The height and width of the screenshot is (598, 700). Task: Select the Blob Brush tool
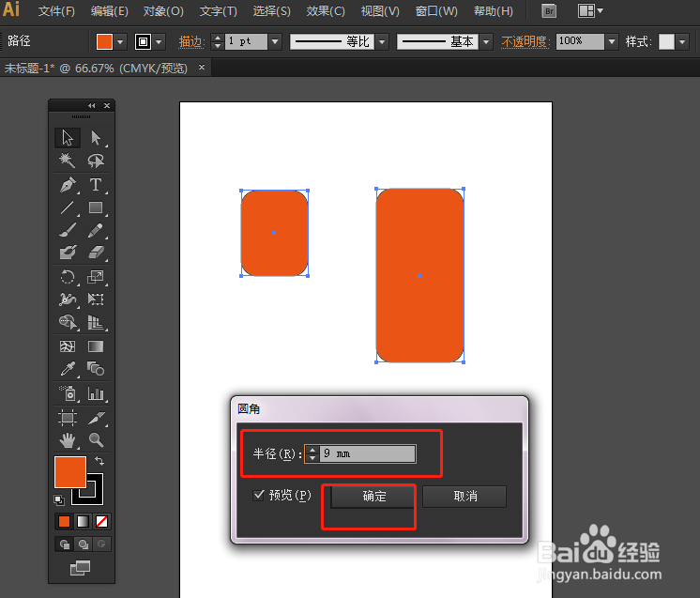click(x=68, y=253)
